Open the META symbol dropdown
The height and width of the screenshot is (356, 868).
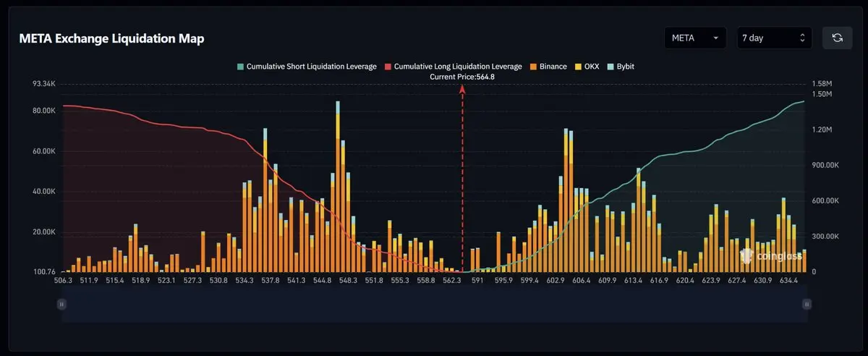click(696, 38)
